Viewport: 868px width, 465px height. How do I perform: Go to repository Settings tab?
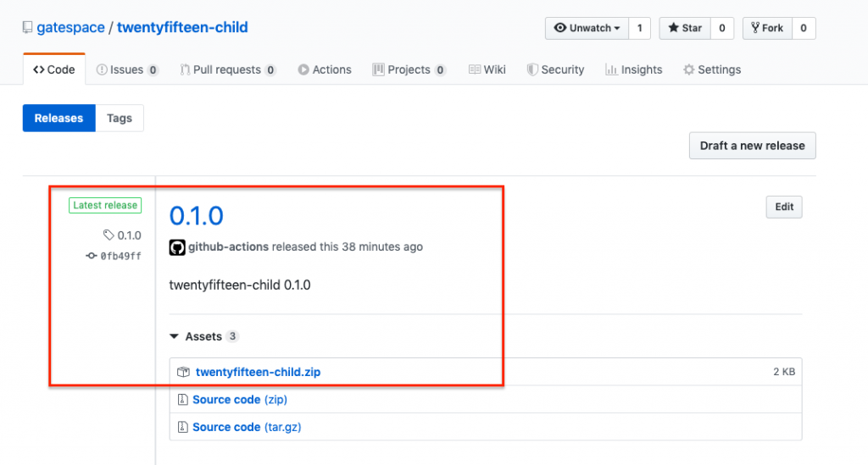pyautogui.click(x=712, y=69)
